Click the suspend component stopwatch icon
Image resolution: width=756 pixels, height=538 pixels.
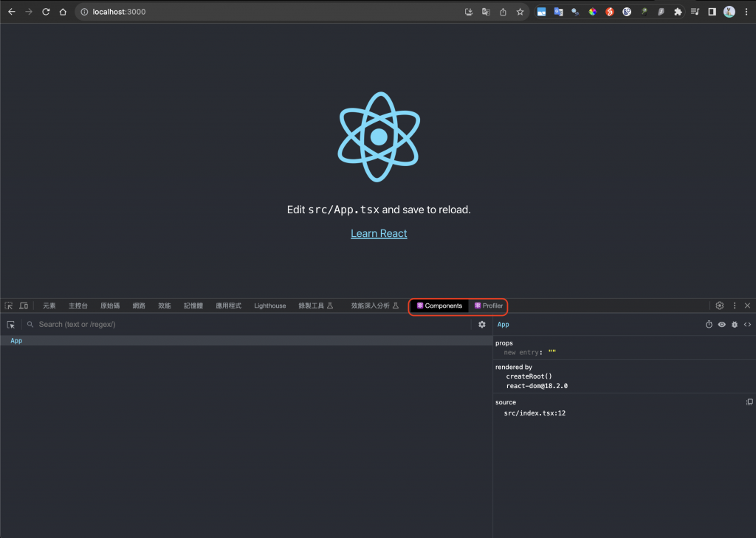[x=709, y=325]
